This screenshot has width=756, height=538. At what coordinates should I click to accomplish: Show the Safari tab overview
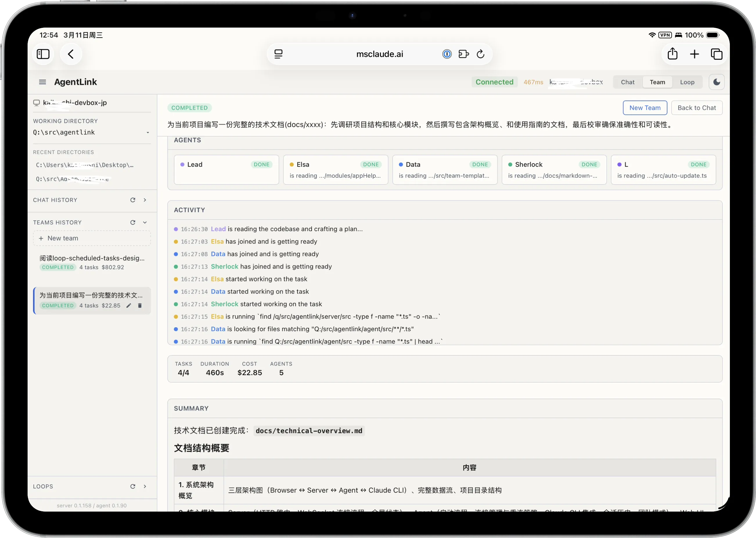[717, 54]
